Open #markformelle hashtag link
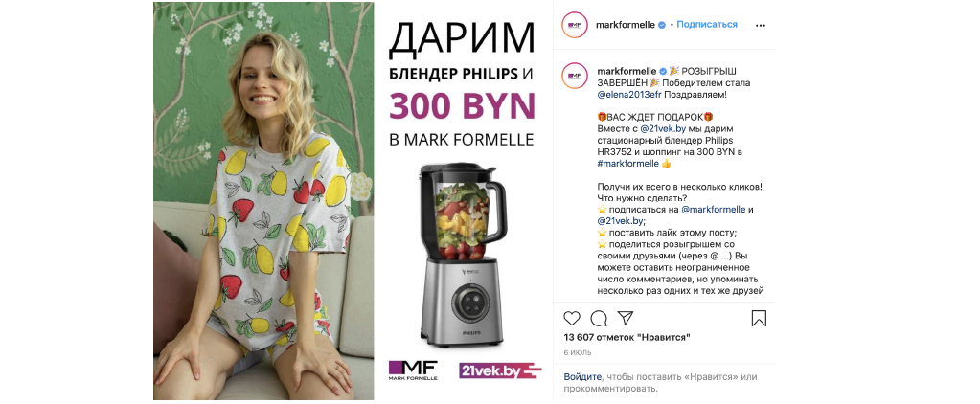The width and height of the screenshot is (980, 404). coord(628,163)
